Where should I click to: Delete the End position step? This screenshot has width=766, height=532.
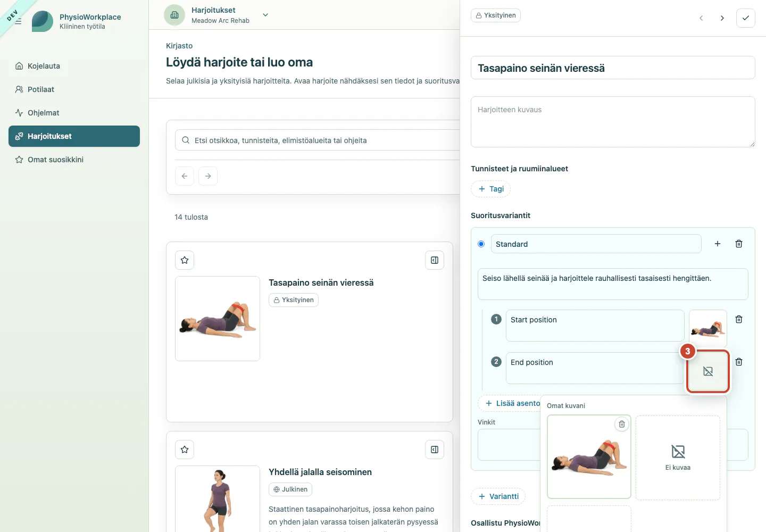tap(739, 362)
